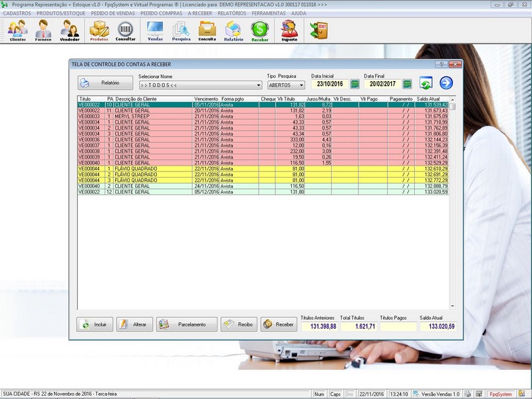
Task: Open the Consulta file box icon
Action: pyautogui.click(x=207, y=30)
